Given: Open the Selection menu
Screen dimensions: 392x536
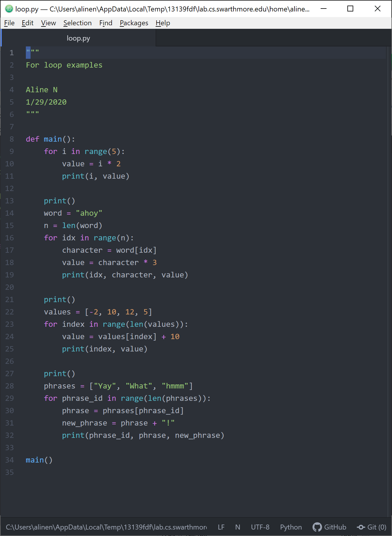Looking at the screenshot, I should (x=78, y=23).
